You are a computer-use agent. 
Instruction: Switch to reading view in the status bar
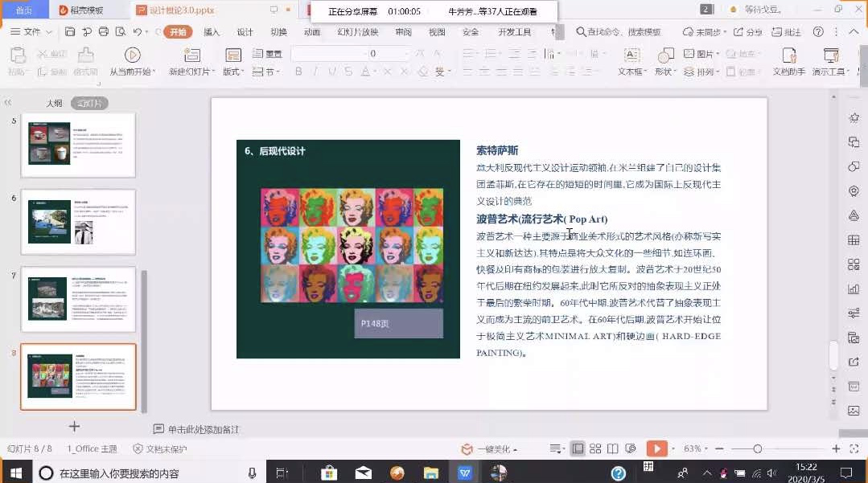tap(612, 448)
